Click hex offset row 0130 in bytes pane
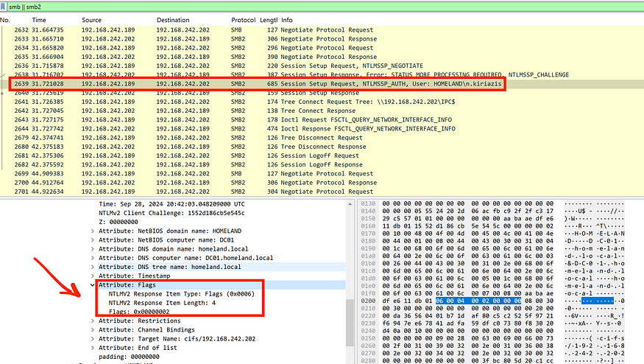 click(369, 203)
